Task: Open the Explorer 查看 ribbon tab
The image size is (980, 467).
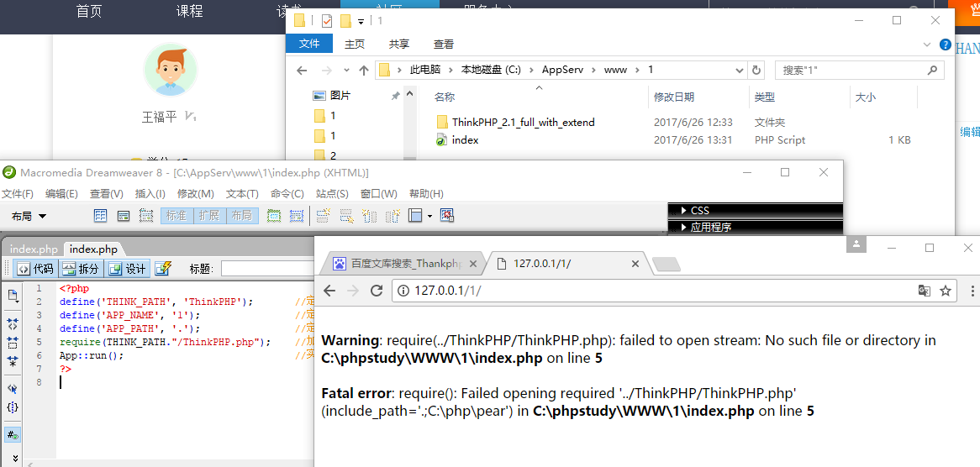Action: [x=444, y=45]
